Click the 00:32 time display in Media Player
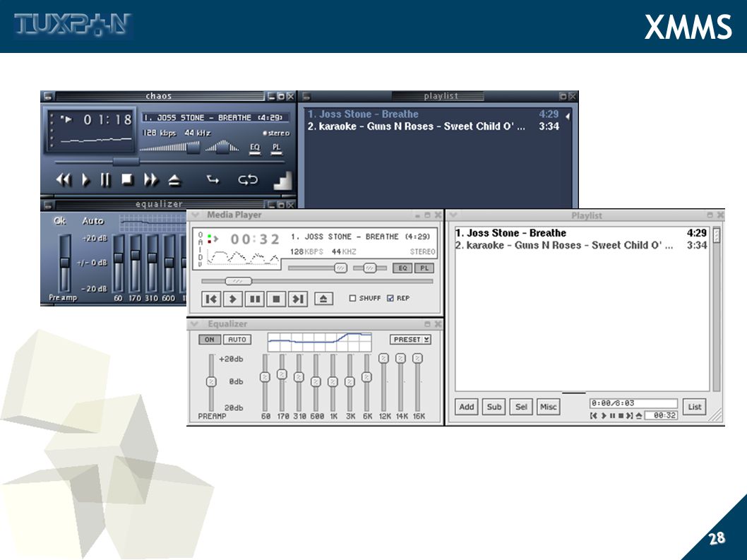This screenshot has width=747, height=560. click(255, 239)
